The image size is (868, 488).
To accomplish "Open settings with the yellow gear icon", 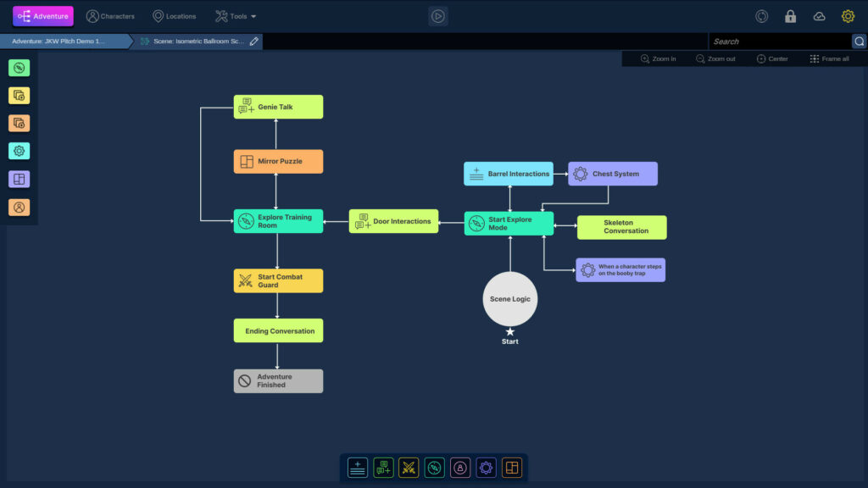I will 848,16.
